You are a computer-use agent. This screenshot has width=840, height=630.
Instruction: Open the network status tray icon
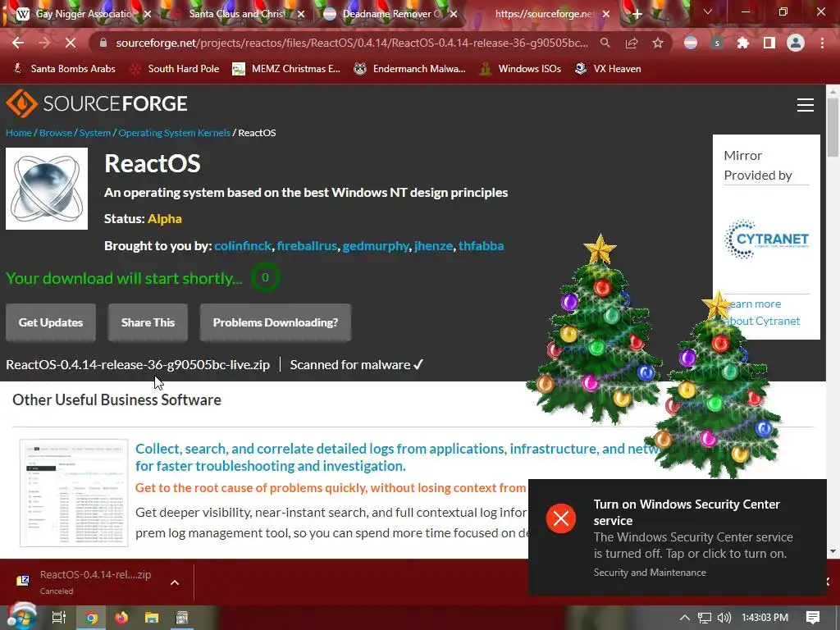(705, 618)
